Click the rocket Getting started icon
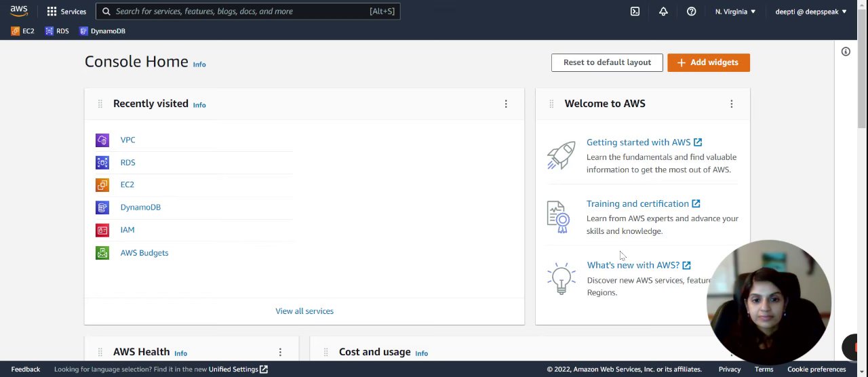 561,155
